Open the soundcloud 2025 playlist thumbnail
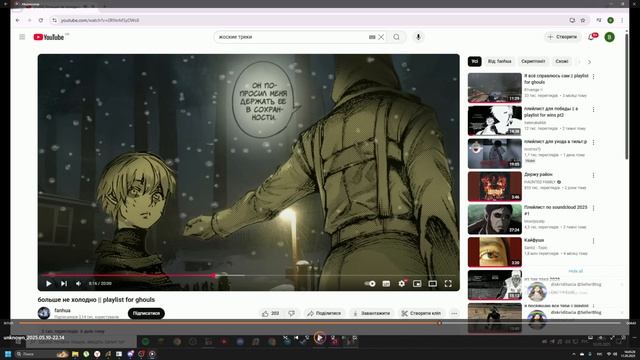The height and width of the screenshot is (360, 640). coord(495,219)
